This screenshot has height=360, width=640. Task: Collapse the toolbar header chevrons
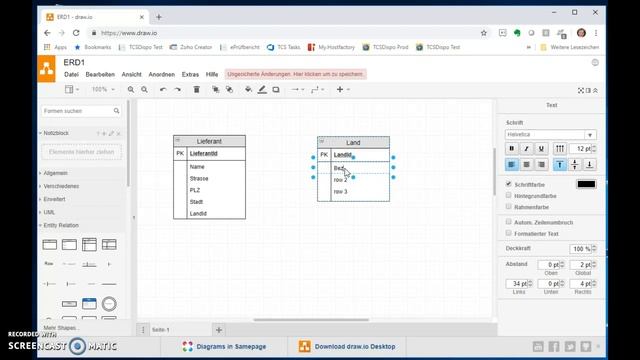(596, 91)
